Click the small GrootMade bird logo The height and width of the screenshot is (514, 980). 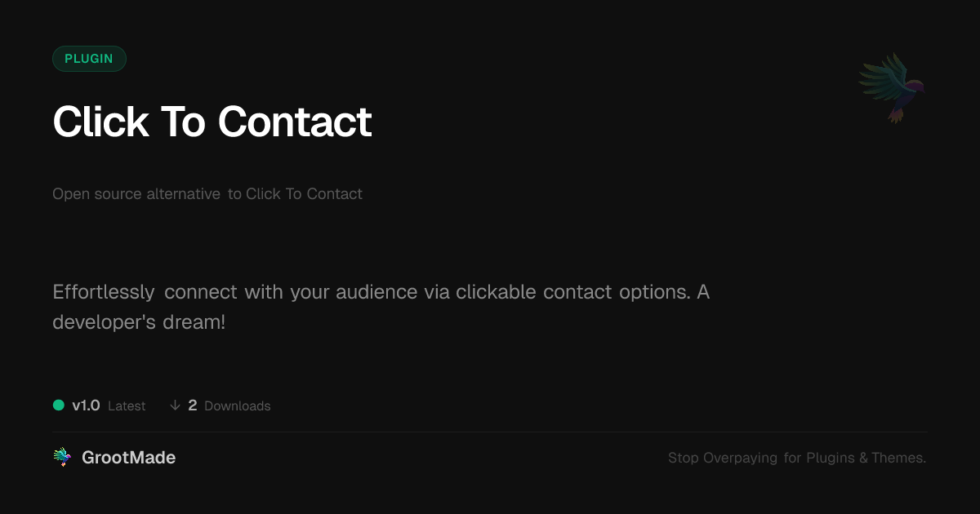[62, 458]
